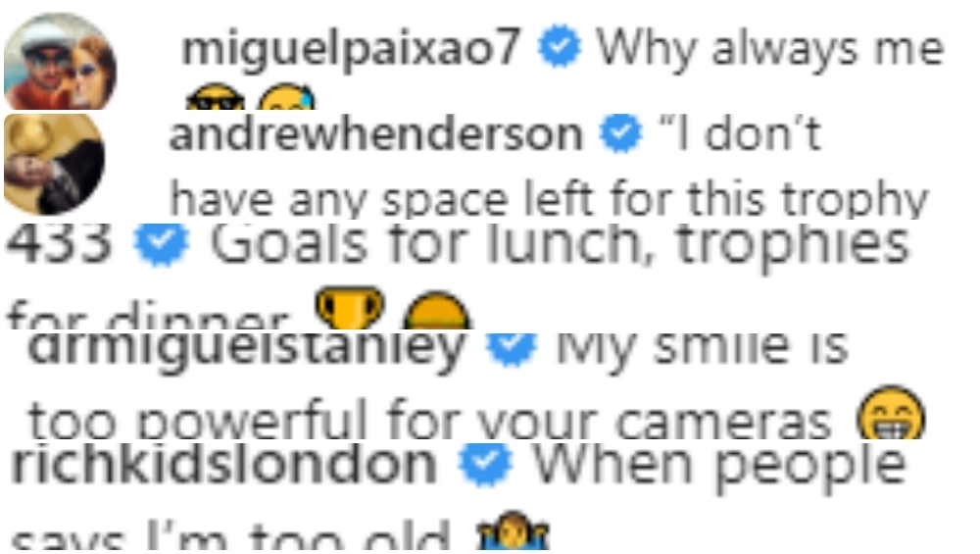Open the miguelpaixao7 username link
The height and width of the screenshot is (554, 980).
point(351,48)
